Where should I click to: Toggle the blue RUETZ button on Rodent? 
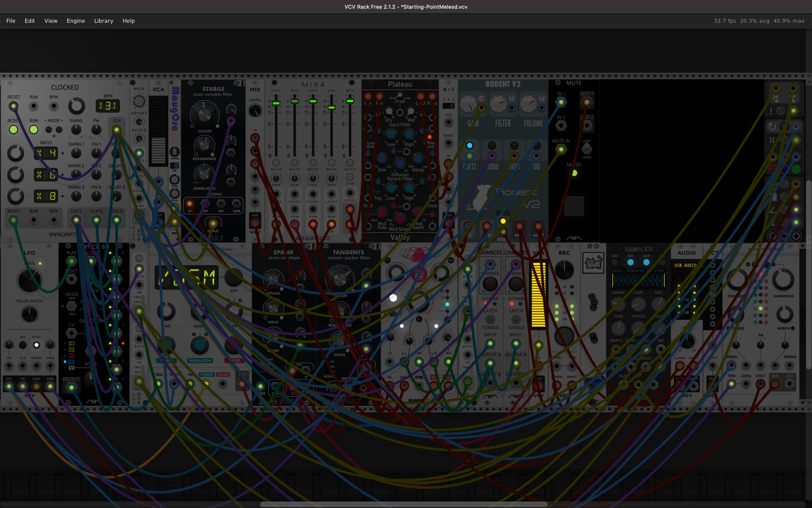click(469, 146)
